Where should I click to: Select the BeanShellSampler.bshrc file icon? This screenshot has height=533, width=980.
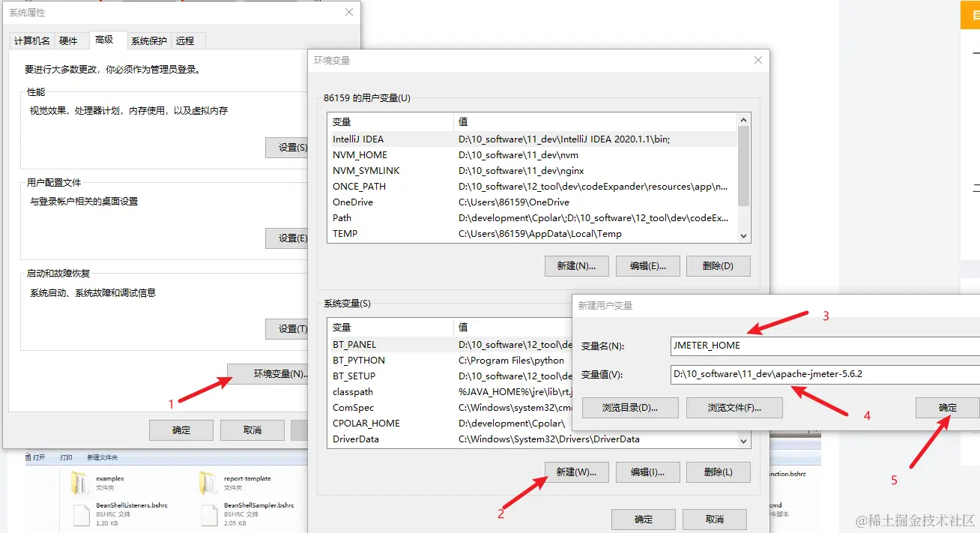(x=210, y=515)
